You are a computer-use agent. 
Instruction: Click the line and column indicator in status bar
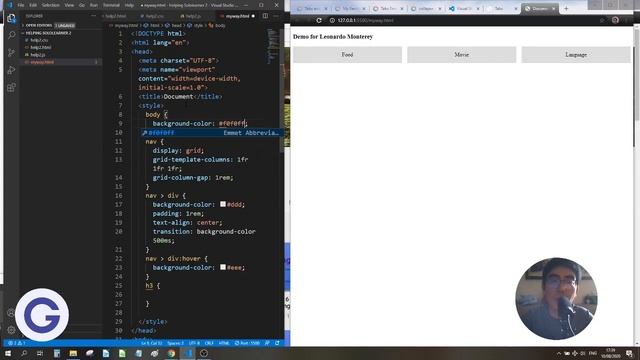point(152,343)
